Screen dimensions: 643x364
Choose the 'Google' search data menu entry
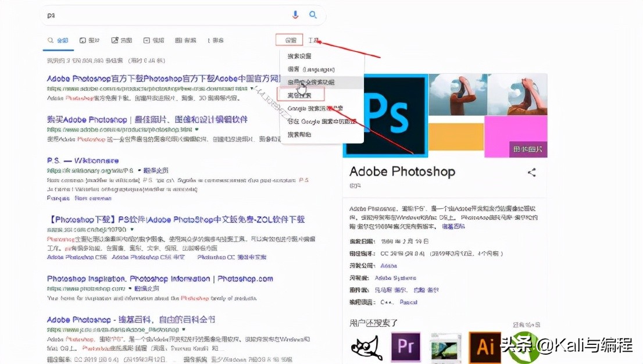321,122
